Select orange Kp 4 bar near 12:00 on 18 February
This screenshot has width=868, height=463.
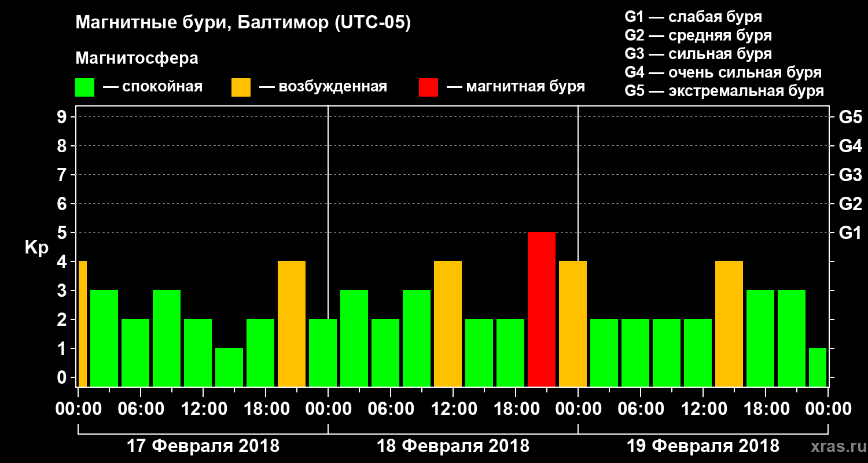tap(448, 324)
